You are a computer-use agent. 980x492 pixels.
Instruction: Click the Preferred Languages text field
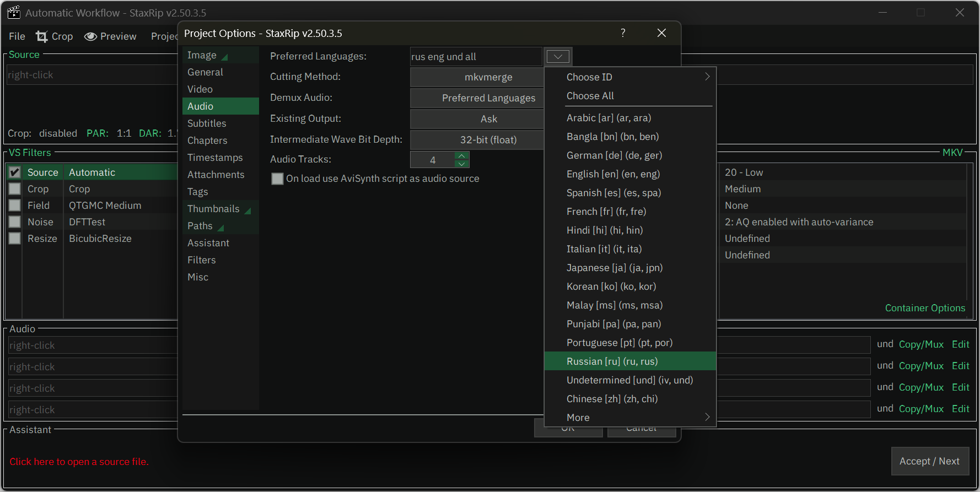click(475, 57)
